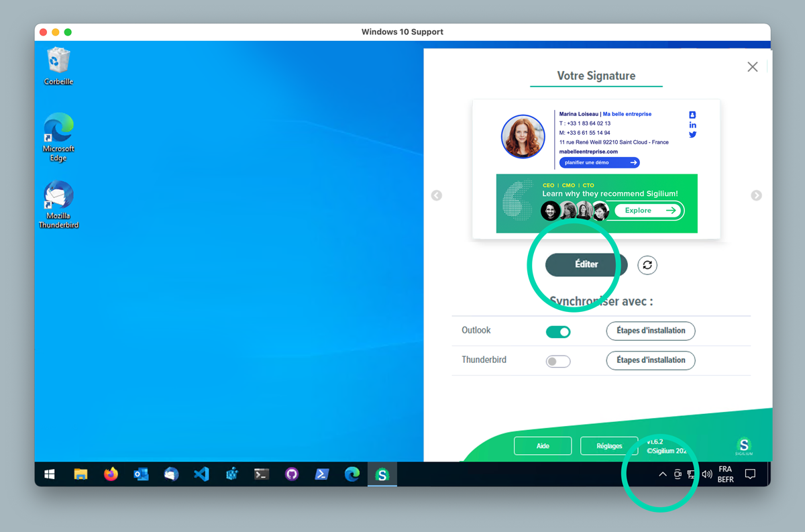The height and width of the screenshot is (532, 805).
Task: Click the Sigilium logo in panel corner
Action: click(x=744, y=446)
